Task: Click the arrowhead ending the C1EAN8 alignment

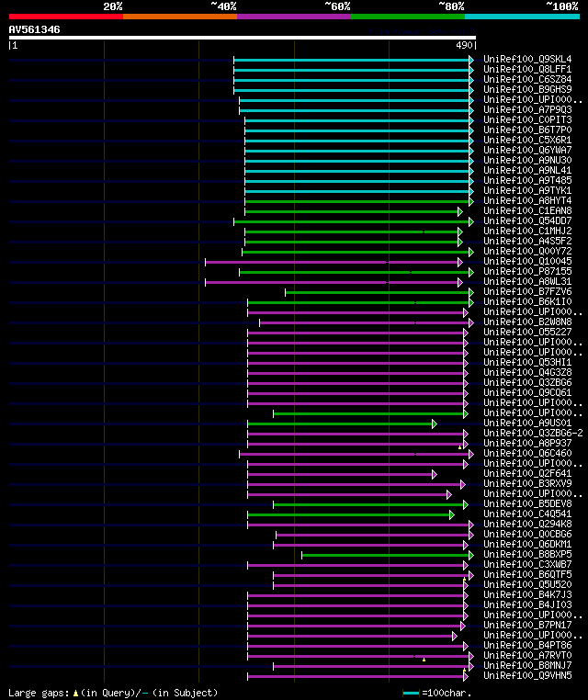Action: [460, 211]
